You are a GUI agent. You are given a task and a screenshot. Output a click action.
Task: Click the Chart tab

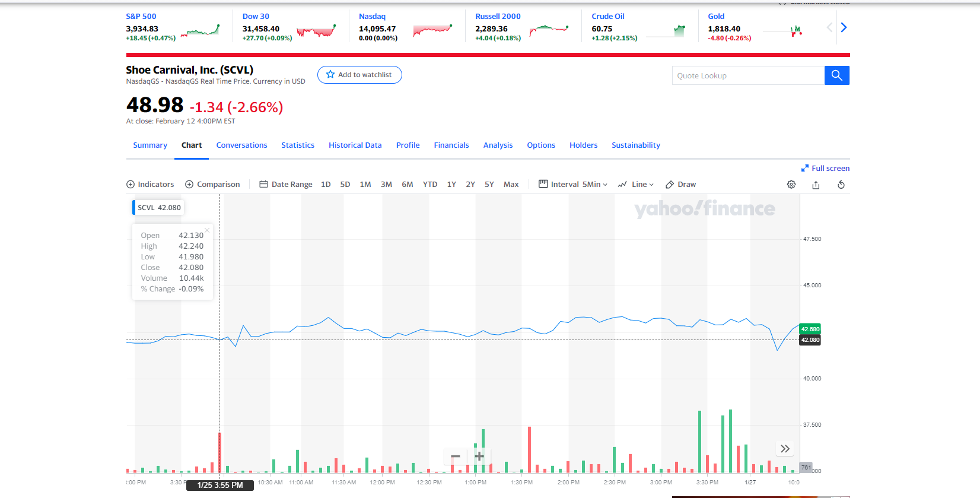coord(192,145)
